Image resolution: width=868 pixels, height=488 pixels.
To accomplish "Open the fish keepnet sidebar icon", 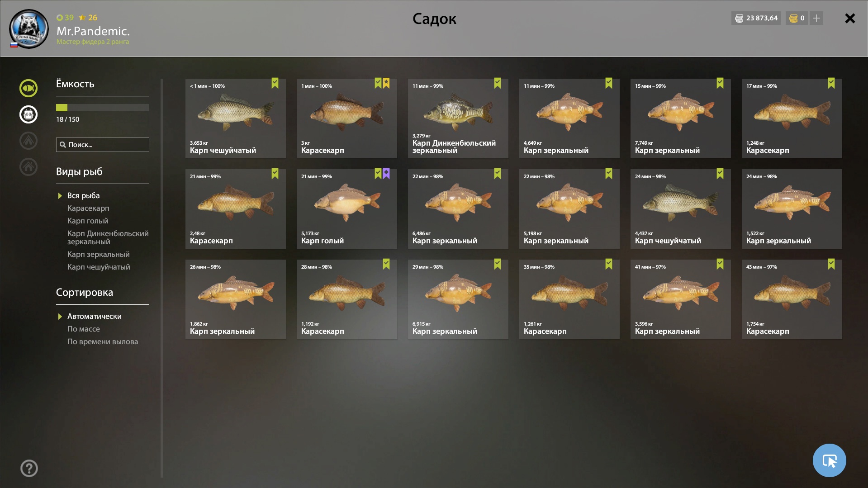I will pyautogui.click(x=28, y=88).
